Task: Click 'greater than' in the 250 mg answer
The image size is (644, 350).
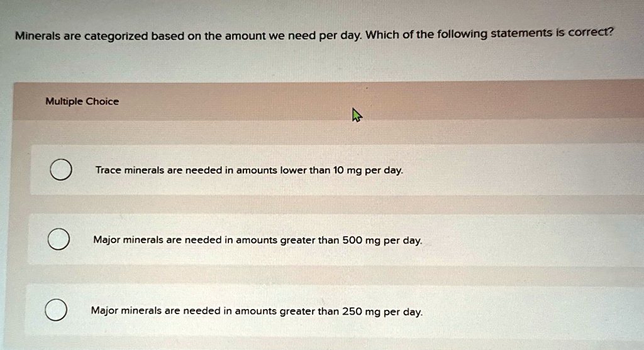Action: pos(309,312)
